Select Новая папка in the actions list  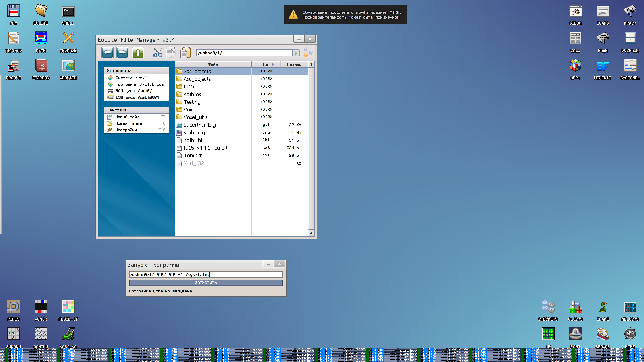pyautogui.click(x=128, y=123)
